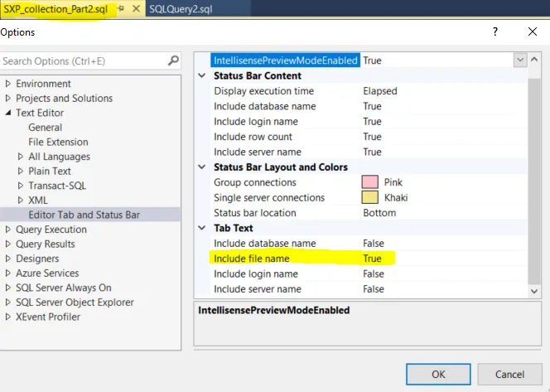The width and height of the screenshot is (550, 392).
Task: Select the Include file name True value
Action: (x=372, y=259)
